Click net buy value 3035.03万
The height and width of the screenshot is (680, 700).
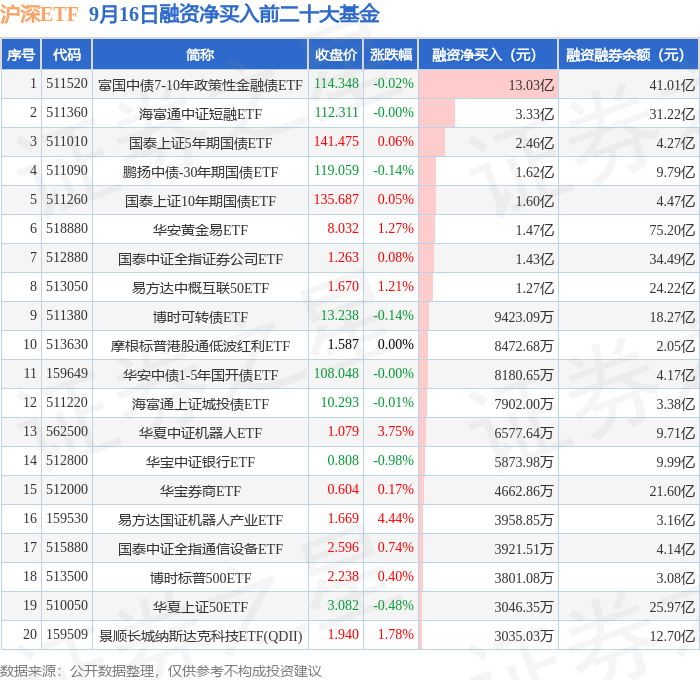[524, 636]
